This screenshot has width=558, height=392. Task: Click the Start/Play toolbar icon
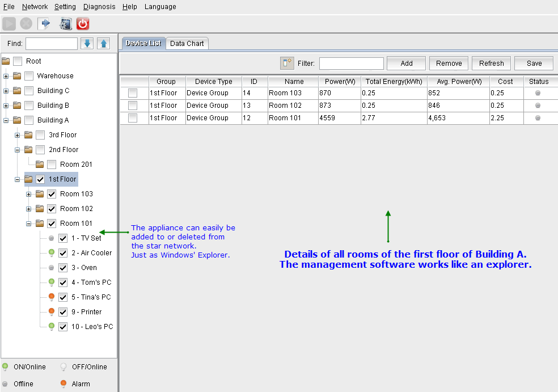click(9, 24)
